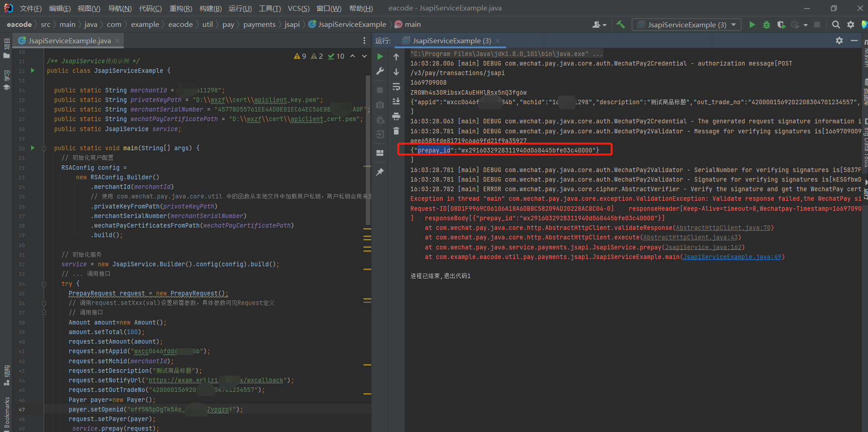Image resolution: width=868 pixels, height=432 pixels.
Task: Open the 运行(U) menu
Action: (241, 8)
